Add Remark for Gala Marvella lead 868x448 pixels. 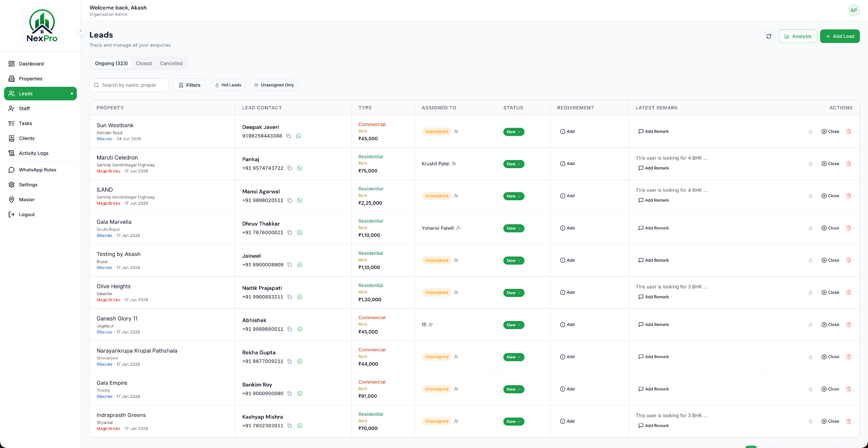(653, 228)
